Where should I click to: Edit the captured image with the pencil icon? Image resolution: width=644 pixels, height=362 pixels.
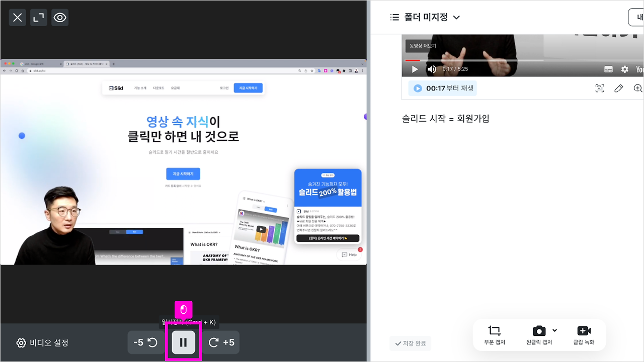point(619,88)
